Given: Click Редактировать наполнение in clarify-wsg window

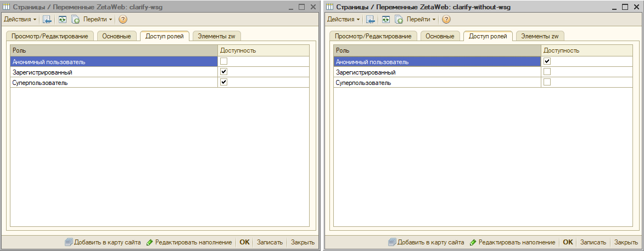Looking at the screenshot, I should tap(189, 242).
